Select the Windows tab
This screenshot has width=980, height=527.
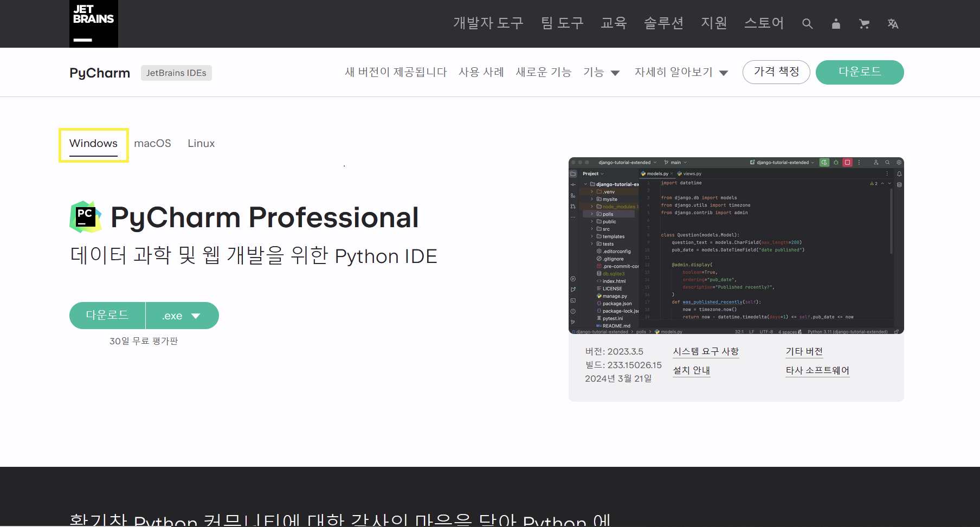tap(93, 144)
